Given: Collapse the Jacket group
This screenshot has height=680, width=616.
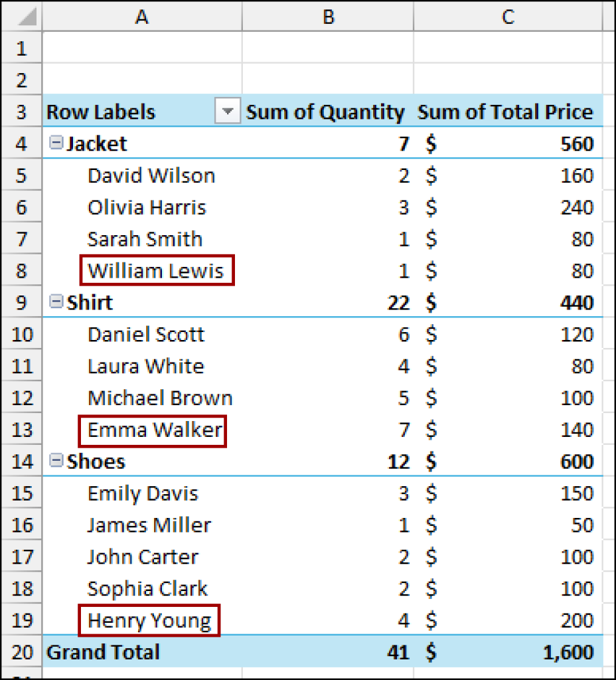Looking at the screenshot, I should (56, 142).
